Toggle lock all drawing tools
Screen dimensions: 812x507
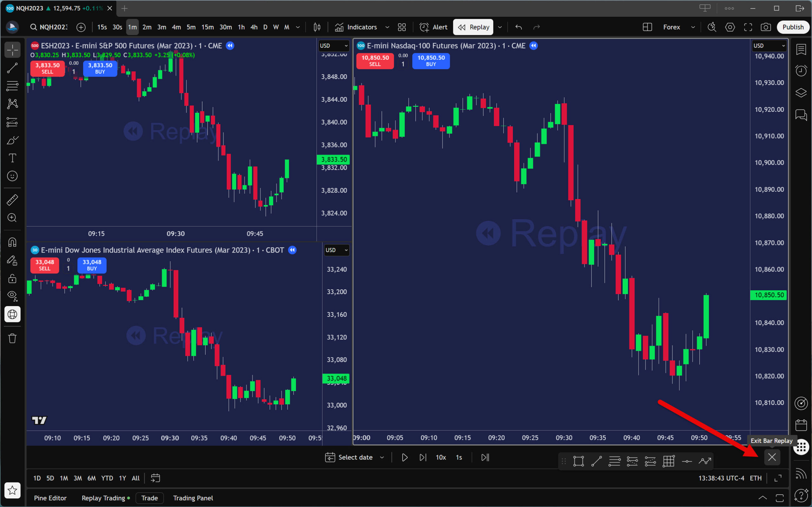click(x=12, y=278)
